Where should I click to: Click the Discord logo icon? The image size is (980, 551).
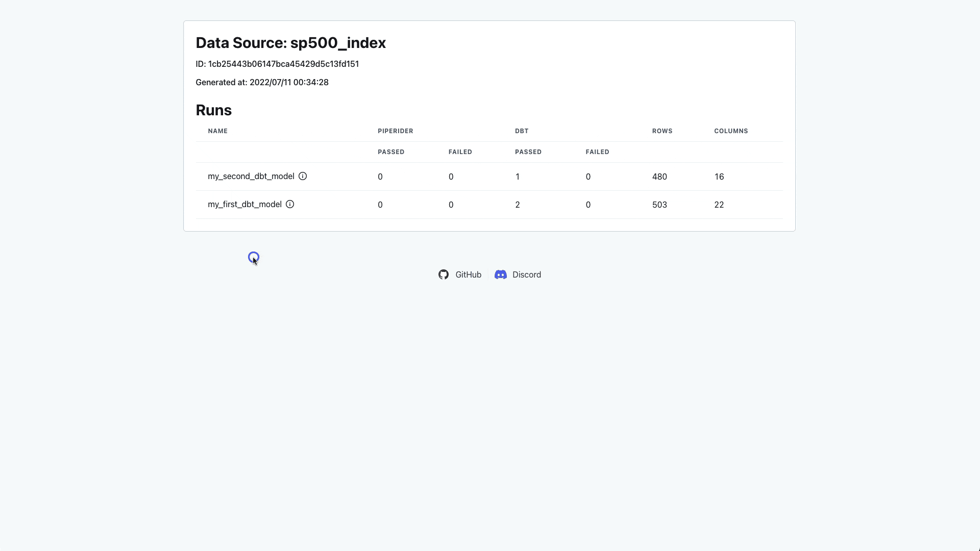pos(501,274)
